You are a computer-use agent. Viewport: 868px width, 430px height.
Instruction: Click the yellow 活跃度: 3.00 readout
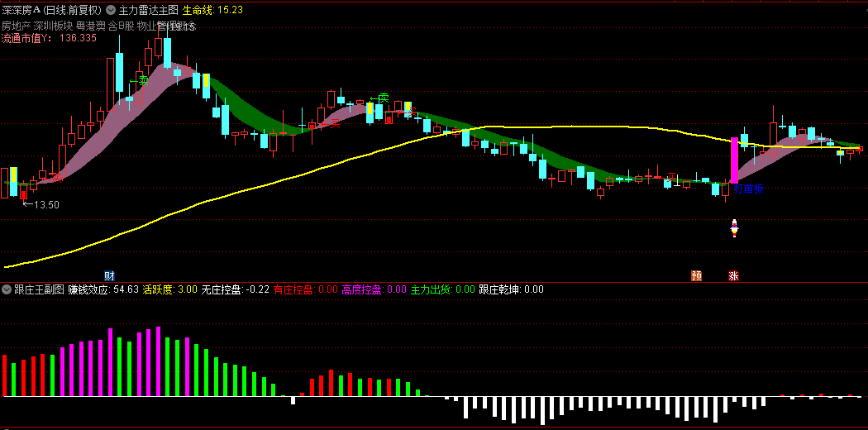click(x=170, y=289)
